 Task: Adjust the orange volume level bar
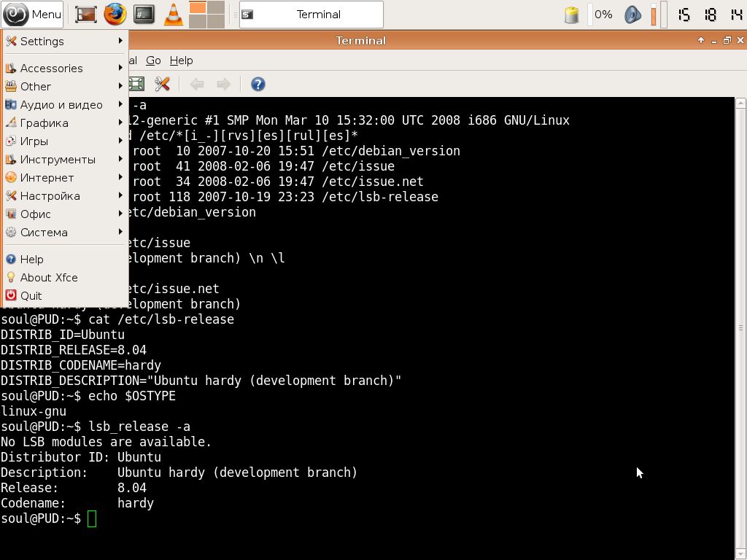[654, 15]
